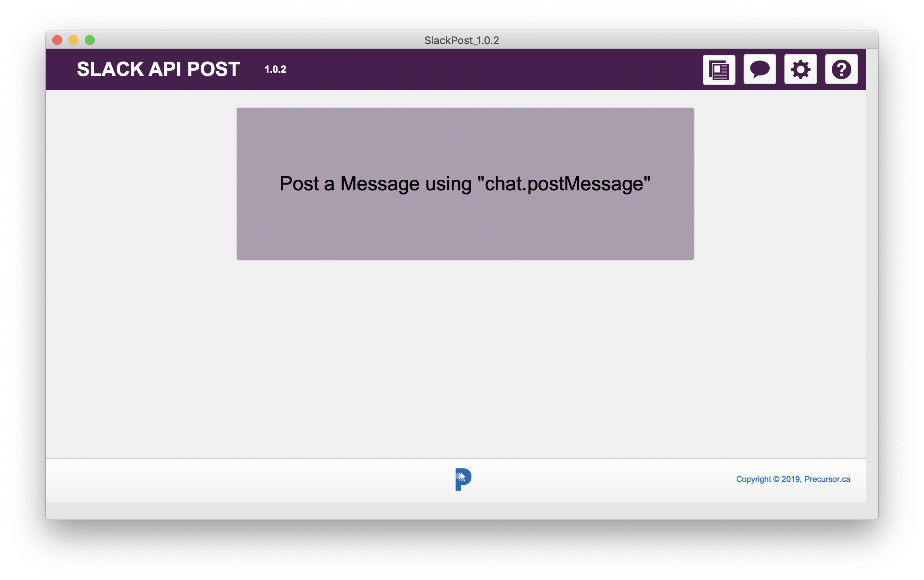Image resolution: width=924 pixels, height=580 pixels.
Task: Close the SlackPost window with red button
Action: 57,40
